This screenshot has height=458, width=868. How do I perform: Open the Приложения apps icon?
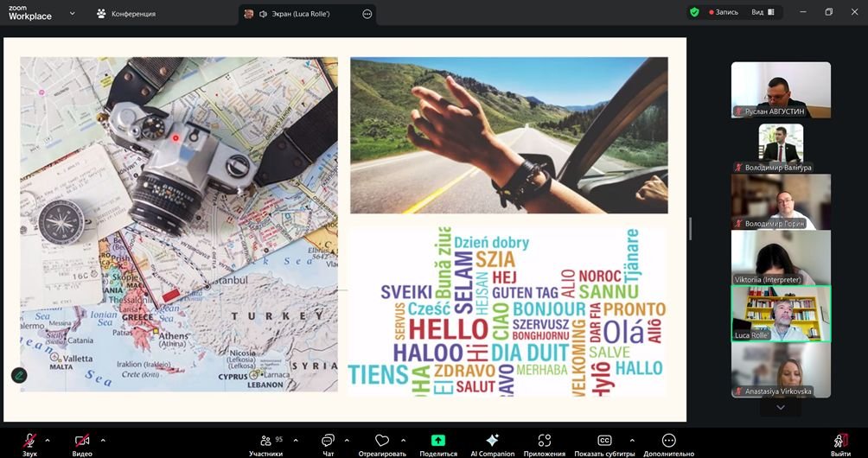click(x=544, y=441)
